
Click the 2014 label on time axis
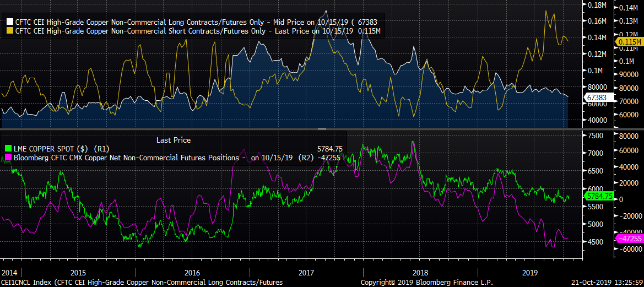click(9, 272)
